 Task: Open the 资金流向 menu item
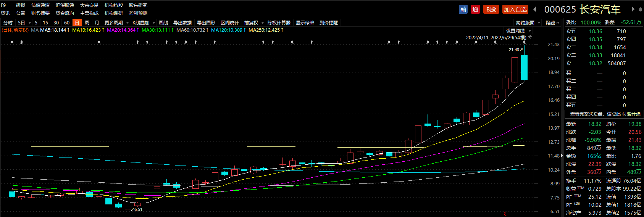[65, 13]
